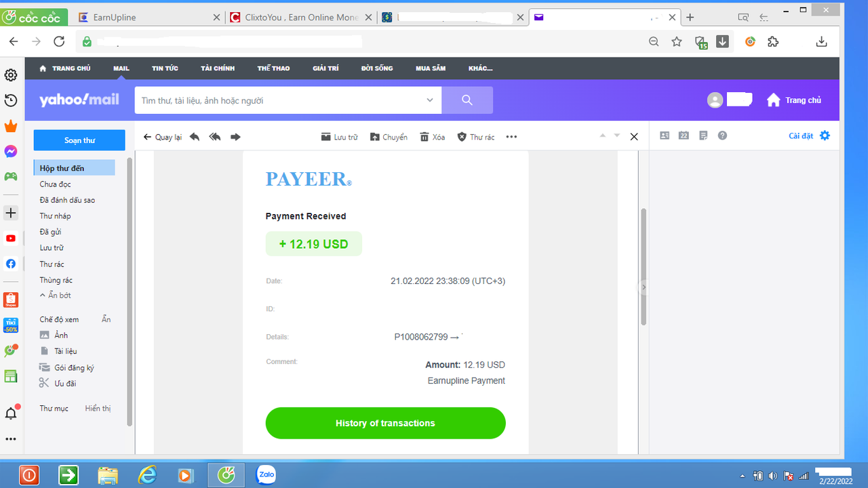The image size is (868, 488).
Task: Expand search options dropdown arrow
Action: pos(429,100)
